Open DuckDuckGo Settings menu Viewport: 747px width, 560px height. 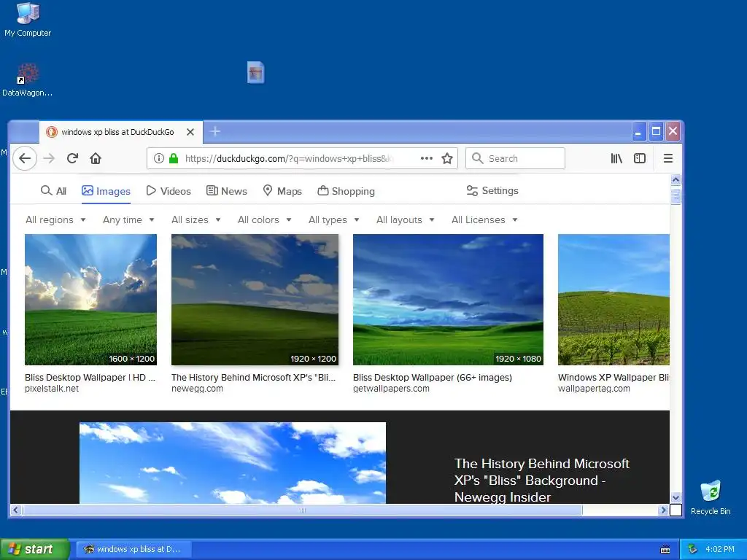pyautogui.click(x=492, y=190)
